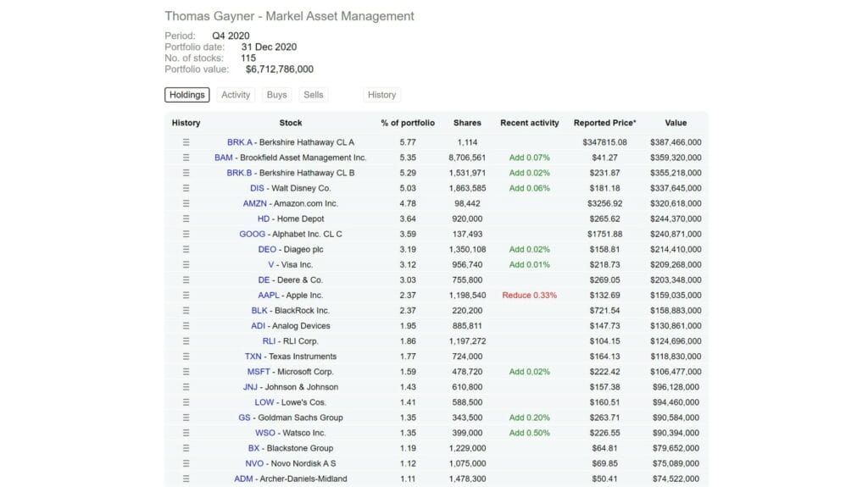
Task: Switch to the Activity tab
Action: 236,95
